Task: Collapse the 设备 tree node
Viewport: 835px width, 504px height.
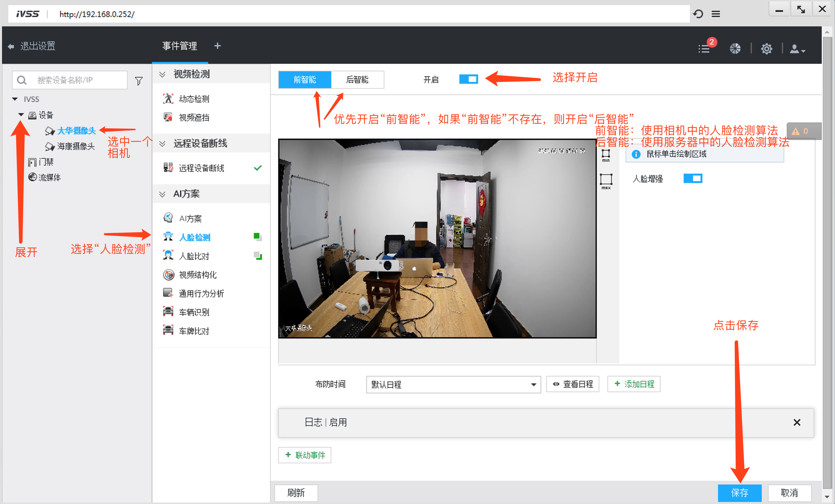Action: click(x=21, y=115)
